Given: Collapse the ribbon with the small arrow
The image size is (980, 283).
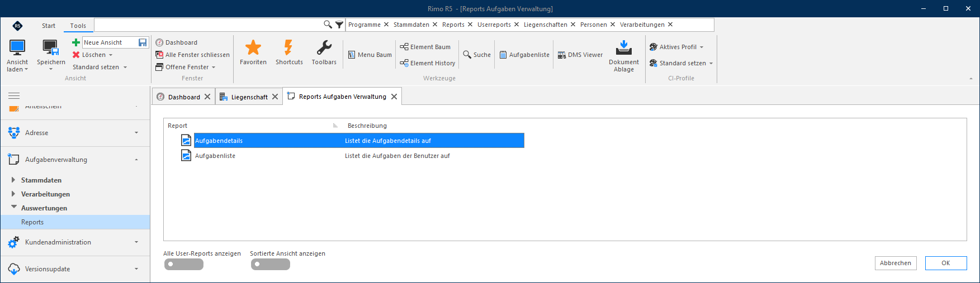Looking at the screenshot, I should pyautogui.click(x=970, y=79).
